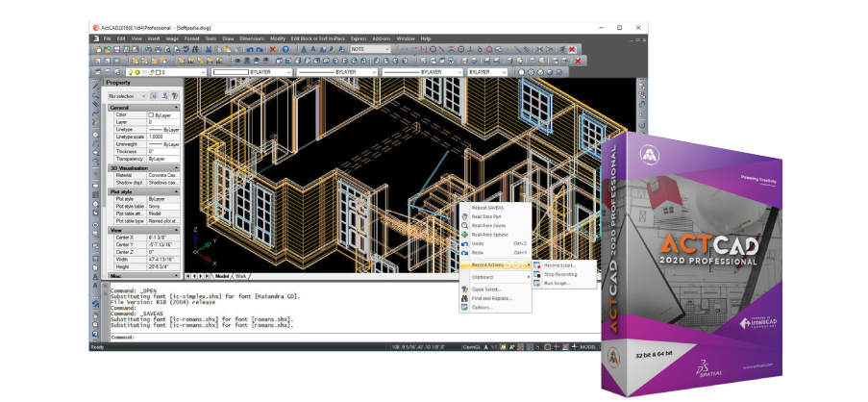Click the ActCAD app logo in title bar
868x402 pixels.
coord(96,28)
